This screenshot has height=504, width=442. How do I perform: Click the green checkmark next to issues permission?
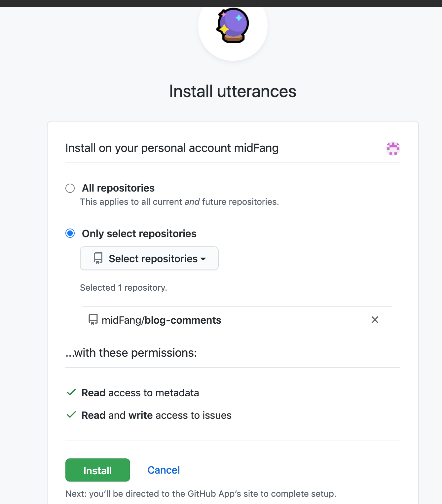pyautogui.click(x=71, y=415)
